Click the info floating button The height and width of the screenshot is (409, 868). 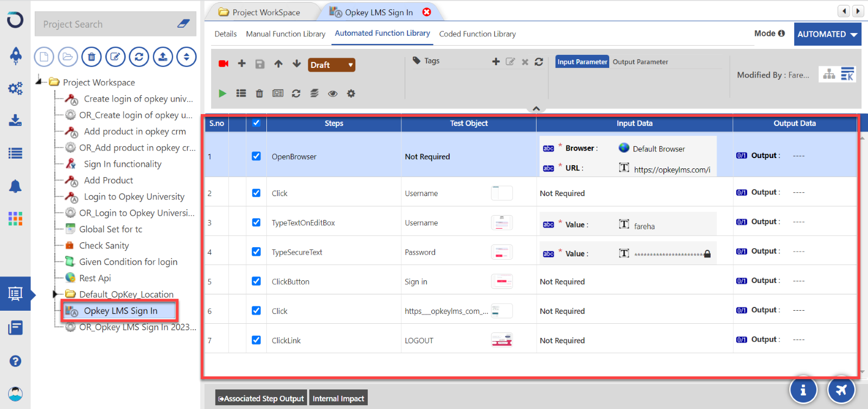point(803,389)
